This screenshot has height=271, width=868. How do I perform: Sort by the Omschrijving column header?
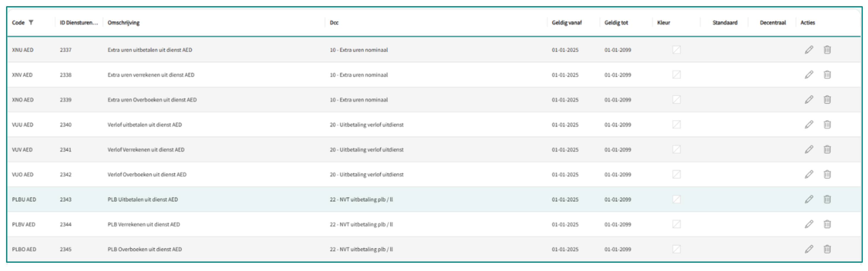coord(123,23)
